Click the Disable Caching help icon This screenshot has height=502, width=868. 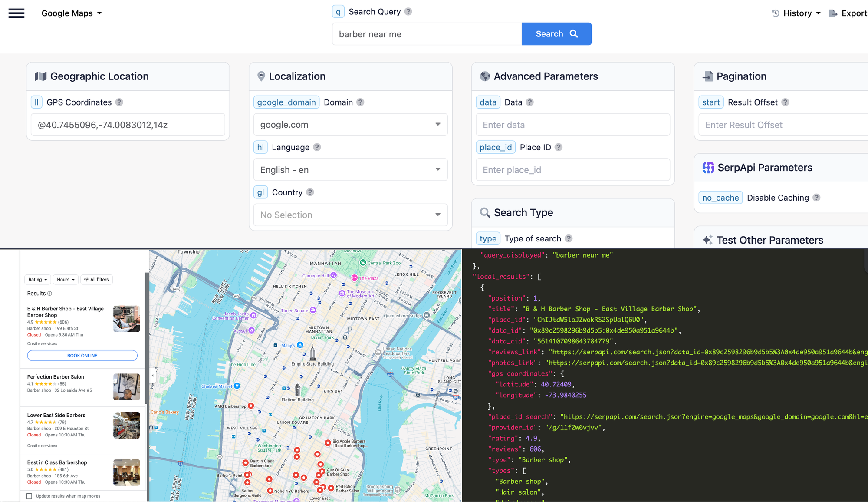point(816,198)
